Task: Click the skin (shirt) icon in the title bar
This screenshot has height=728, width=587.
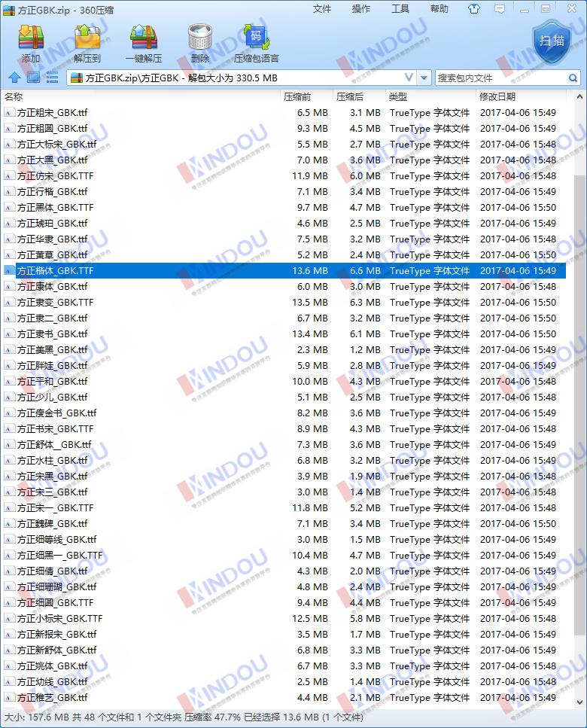Action: (x=473, y=9)
